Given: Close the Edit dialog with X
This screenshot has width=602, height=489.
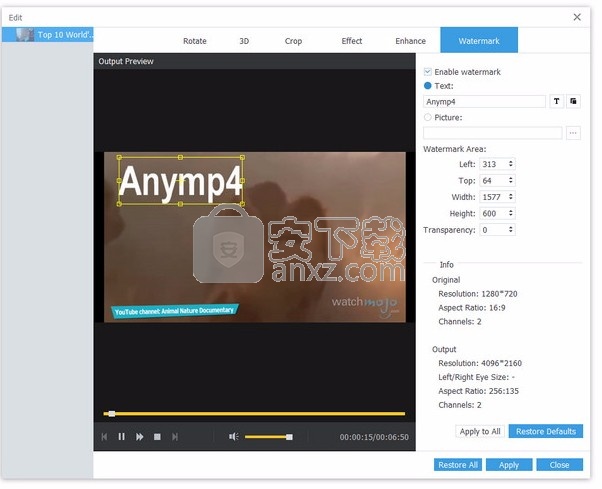Looking at the screenshot, I should pyautogui.click(x=577, y=17).
